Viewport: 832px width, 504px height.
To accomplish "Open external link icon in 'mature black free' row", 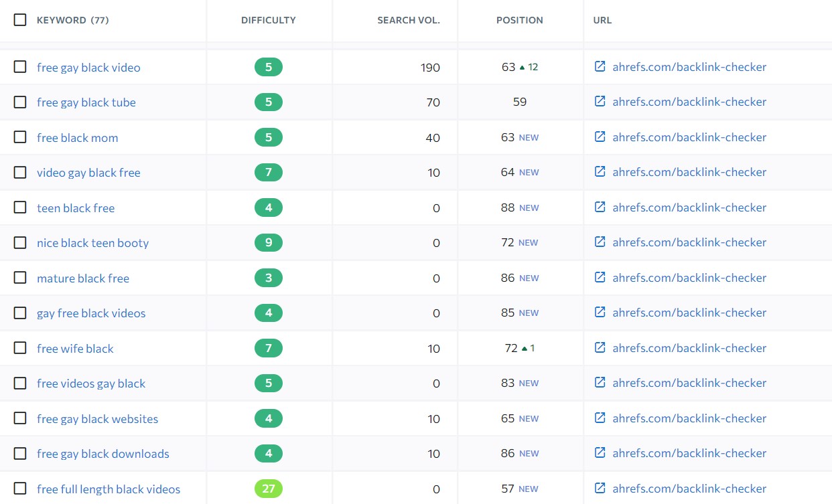I will tap(600, 277).
